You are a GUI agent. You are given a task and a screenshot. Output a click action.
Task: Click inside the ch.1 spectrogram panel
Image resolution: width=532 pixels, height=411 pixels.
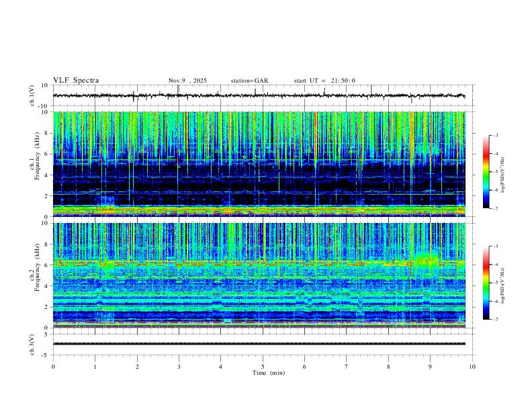click(x=259, y=164)
